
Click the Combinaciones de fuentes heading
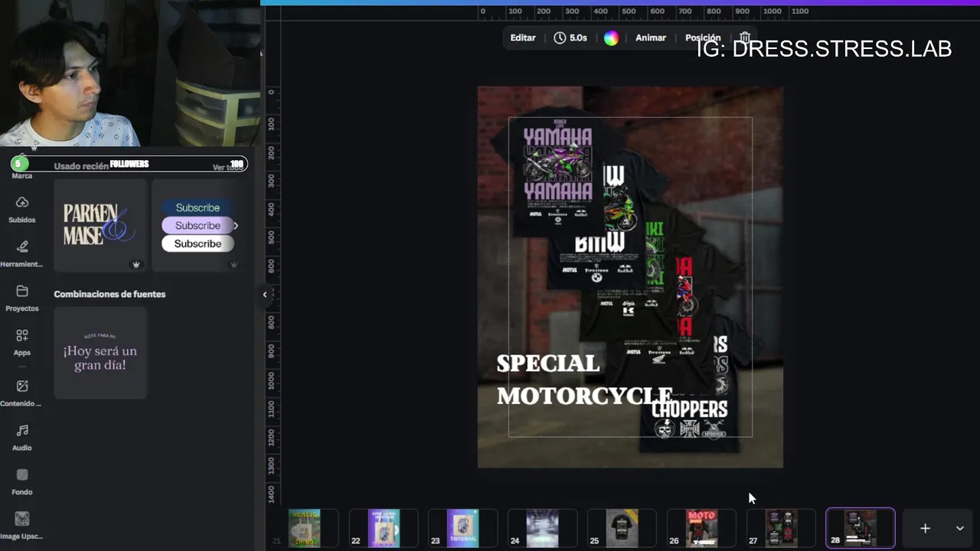(109, 294)
